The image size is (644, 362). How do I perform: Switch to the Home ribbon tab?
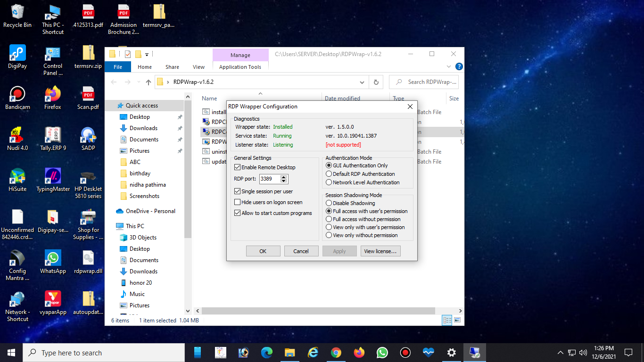pyautogui.click(x=145, y=67)
